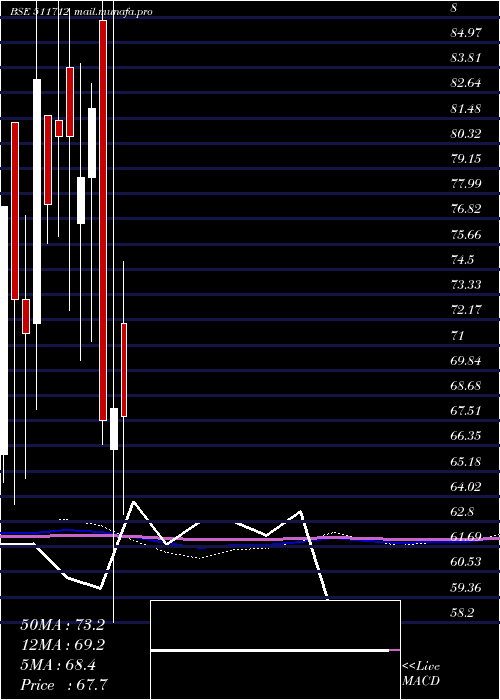500x700 pixels.
Task: Click the Price : 67.7 label
Action: point(64,684)
